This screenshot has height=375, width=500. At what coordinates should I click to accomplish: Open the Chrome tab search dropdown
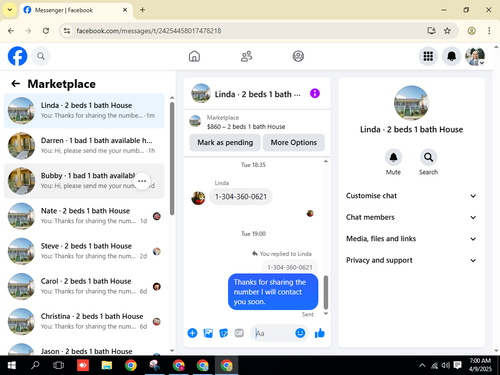[10, 10]
